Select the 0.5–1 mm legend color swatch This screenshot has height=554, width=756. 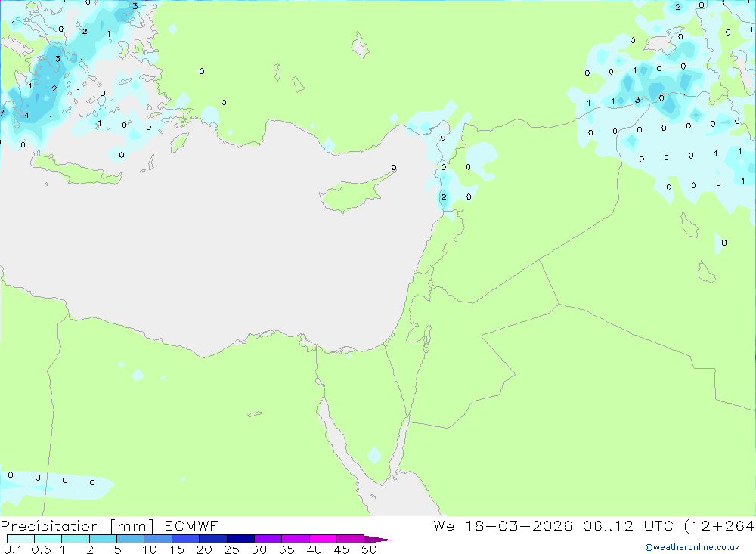click(x=48, y=539)
